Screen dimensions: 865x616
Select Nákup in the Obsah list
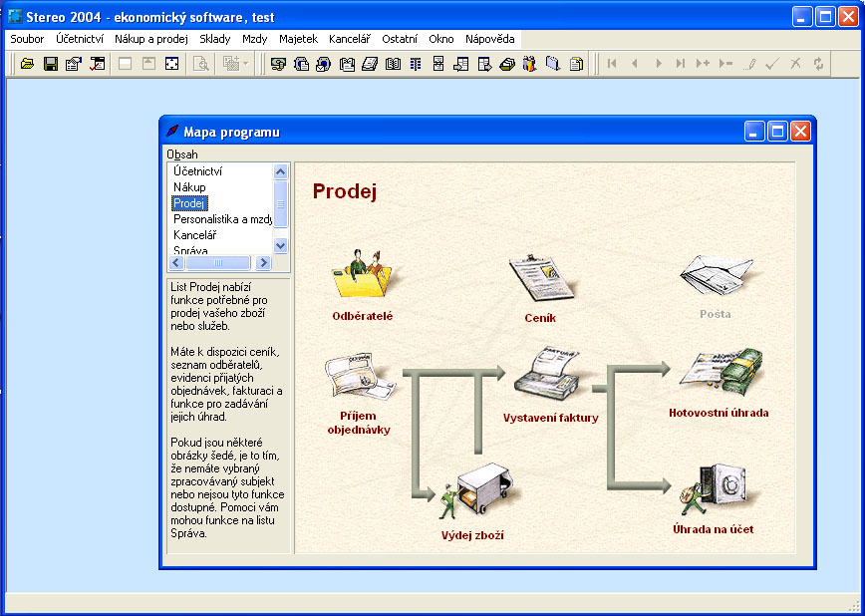coord(189,187)
